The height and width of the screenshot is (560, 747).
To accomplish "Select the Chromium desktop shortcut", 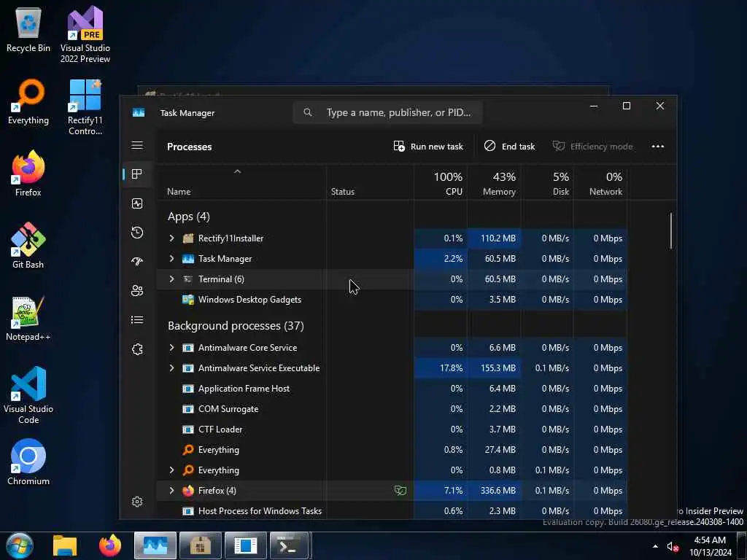I will pyautogui.click(x=28, y=462).
